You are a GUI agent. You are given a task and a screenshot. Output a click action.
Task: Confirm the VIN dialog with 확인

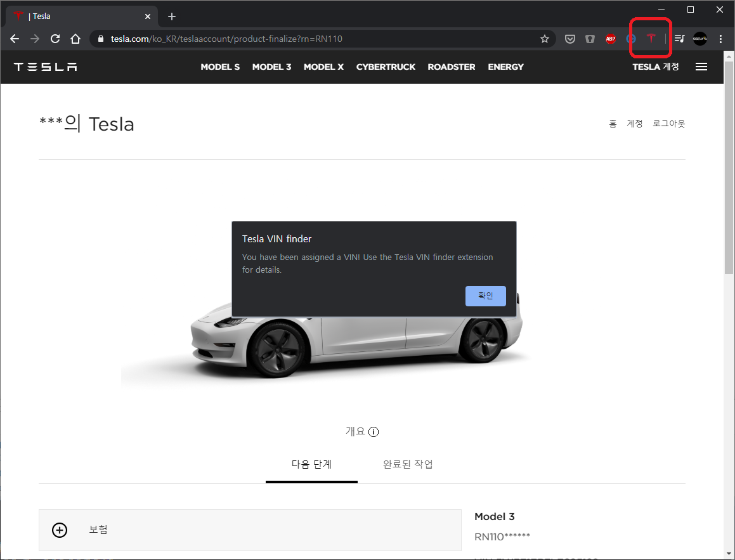(x=486, y=296)
